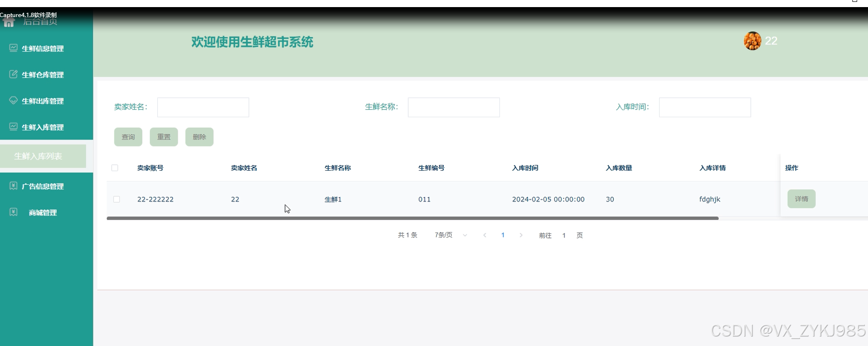Click the 共 1 条 total count text
Viewport: 868px width, 346px height.
(407, 235)
